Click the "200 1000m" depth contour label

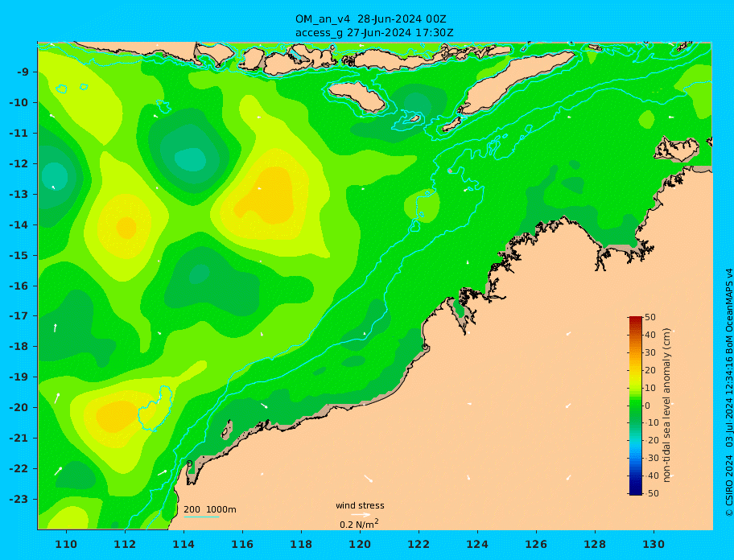(210, 509)
